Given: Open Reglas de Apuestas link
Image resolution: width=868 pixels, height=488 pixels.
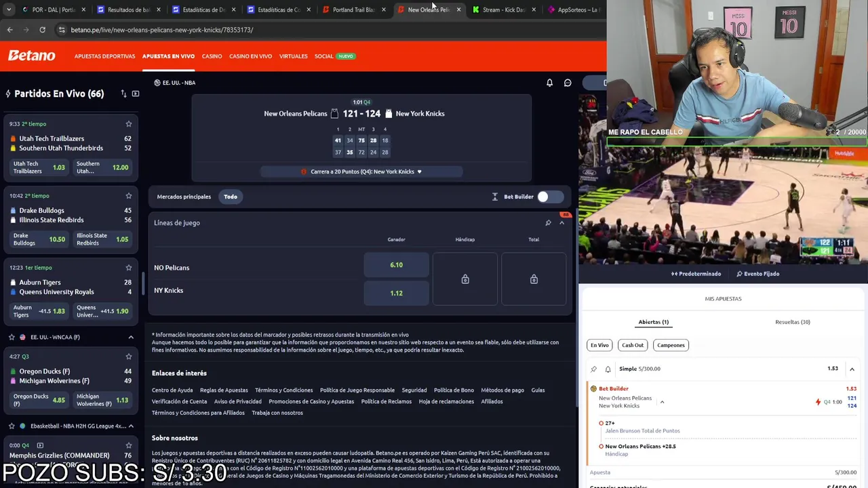Looking at the screenshot, I should point(224,390).
